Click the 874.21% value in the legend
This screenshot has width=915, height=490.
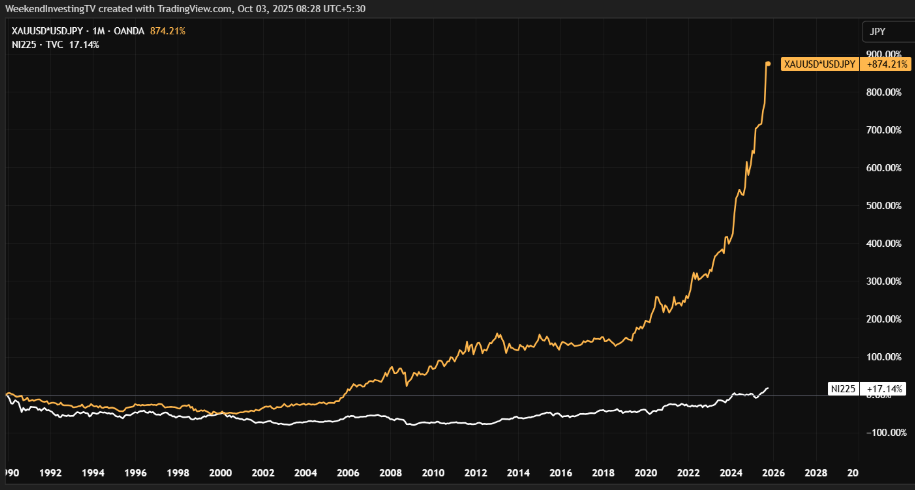coord(166,31)
